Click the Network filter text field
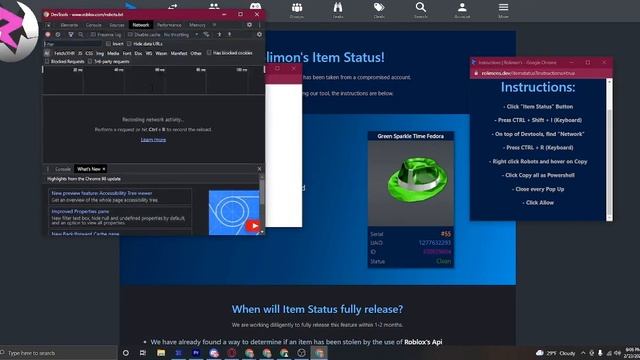This screenshot has height=360, width=640. pyautogui.click(x=73, y=44)
